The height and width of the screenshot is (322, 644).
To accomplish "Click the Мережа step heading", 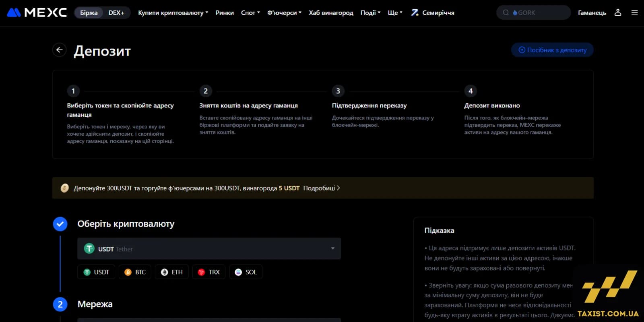I will point(95,304).
